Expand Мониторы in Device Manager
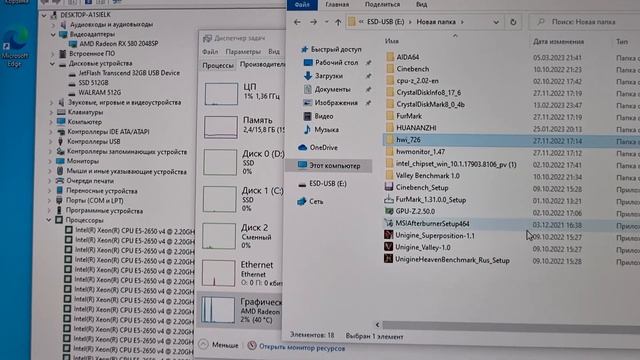Viewport: 640px width, 360px height. pyautogui.click(x=51, y=162)
